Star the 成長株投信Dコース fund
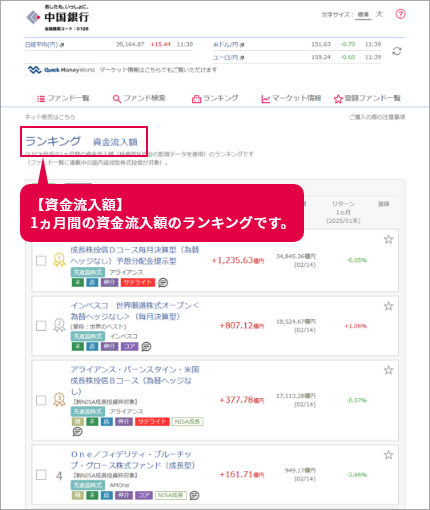Screen dimensions: 430x510 coord(388,239)
